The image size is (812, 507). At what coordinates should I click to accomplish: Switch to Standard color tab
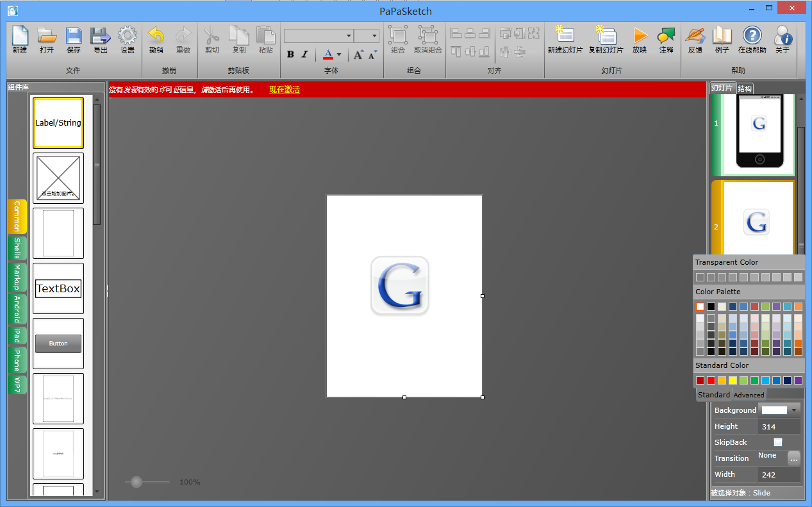[714, 395]
